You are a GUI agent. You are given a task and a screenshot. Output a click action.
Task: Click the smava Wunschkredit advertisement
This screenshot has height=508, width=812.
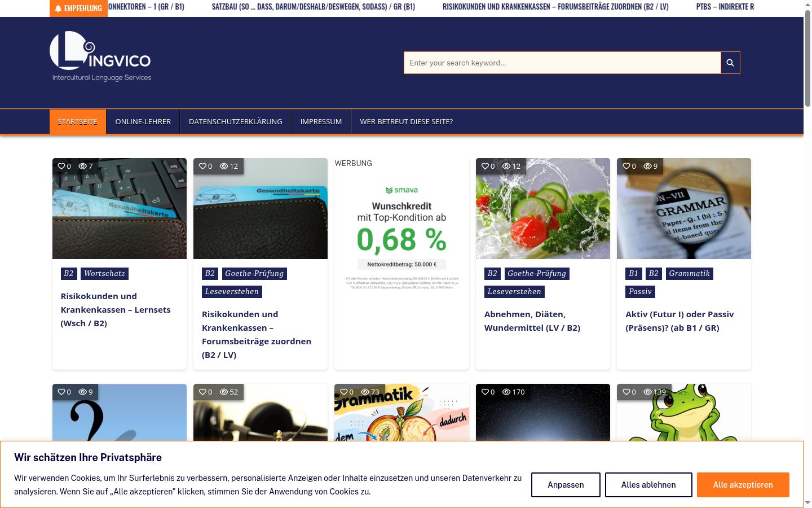click(x=401, y=237)
